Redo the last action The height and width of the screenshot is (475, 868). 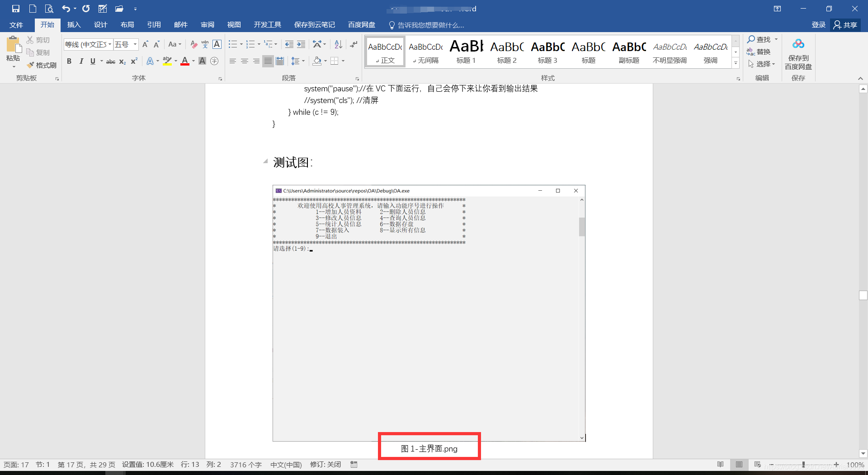[86, 9]
